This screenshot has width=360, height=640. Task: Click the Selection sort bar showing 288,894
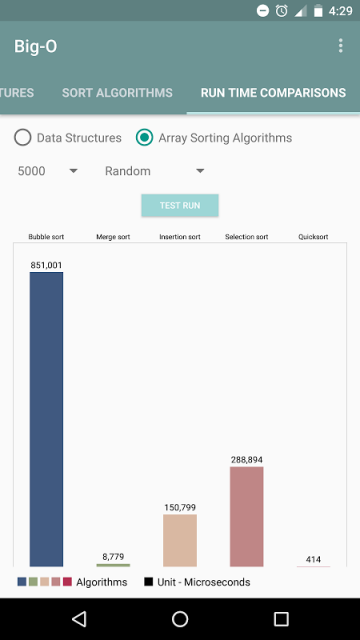coord(247,516)
